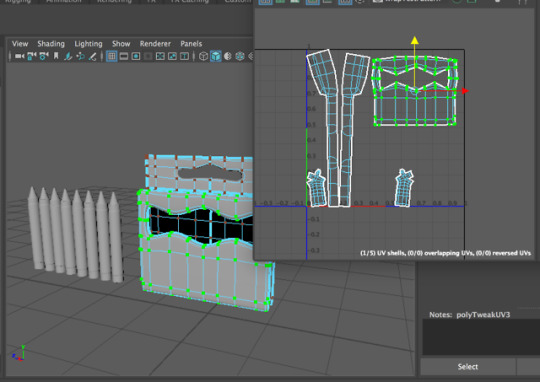Toggle the Film Gate display

(124, 56)
